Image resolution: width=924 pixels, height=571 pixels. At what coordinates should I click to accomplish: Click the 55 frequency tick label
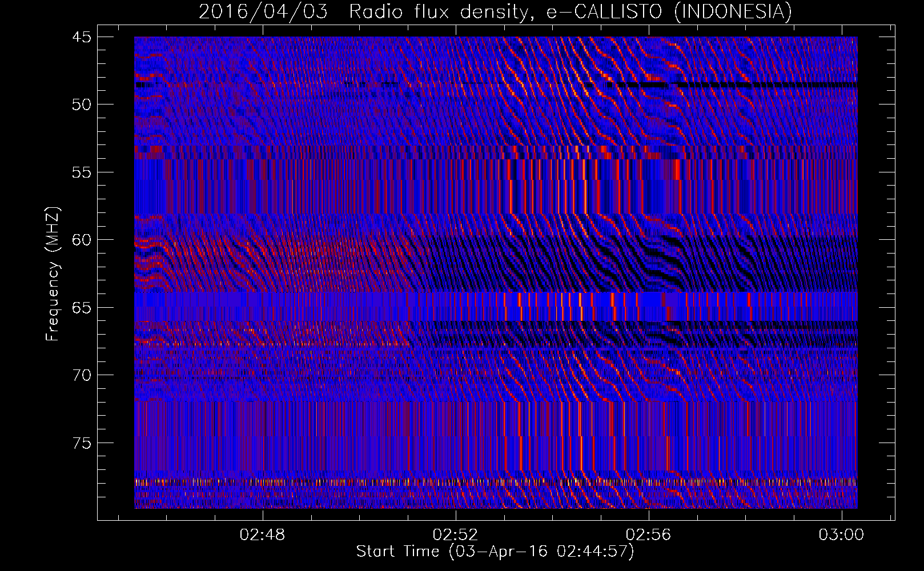coord(82,172)
